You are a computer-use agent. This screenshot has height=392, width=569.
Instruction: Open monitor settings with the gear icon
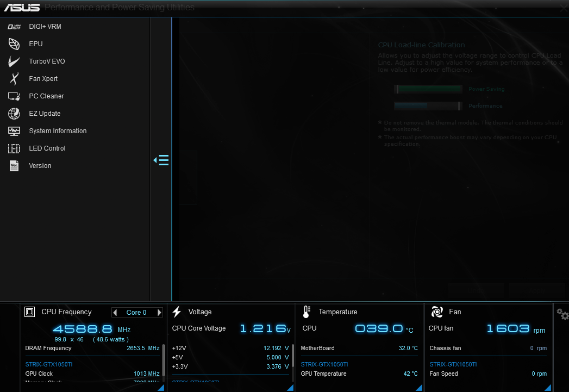pyautogui.click(x=562, y=314)
